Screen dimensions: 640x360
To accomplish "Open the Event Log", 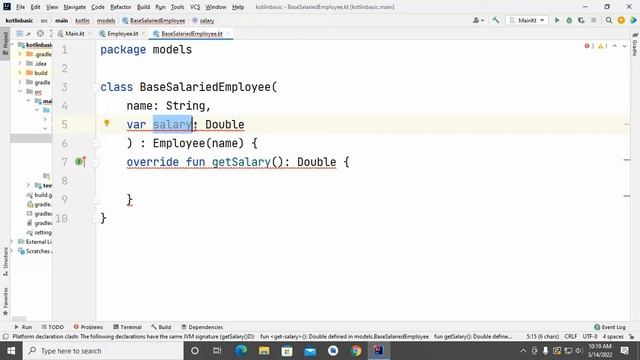I will pyautogui.click(x=610, y=327).
